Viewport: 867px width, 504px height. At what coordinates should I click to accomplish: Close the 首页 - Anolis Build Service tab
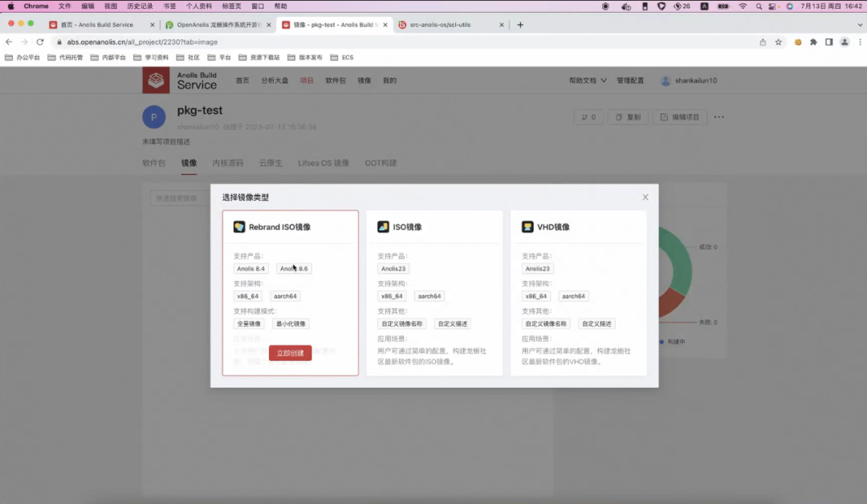pyautogui.click(x=153, y=25)
